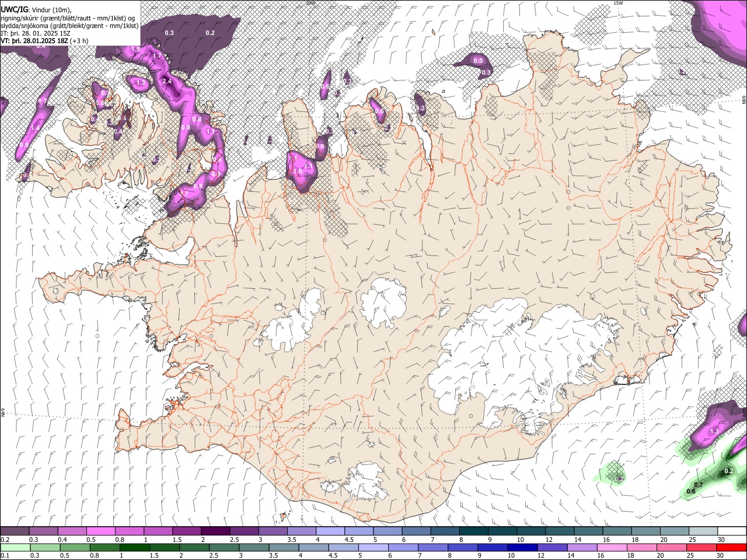Viewport: 747px width, 560px height.
Task: Pick the 8 dark teal snow legend swatch
Action: [x=473, y=531]
